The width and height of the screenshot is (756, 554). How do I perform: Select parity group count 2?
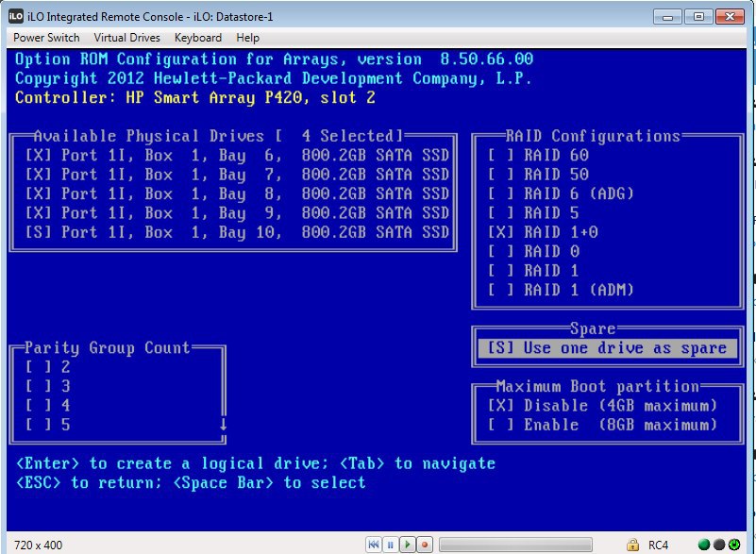[x=48, y=367]
